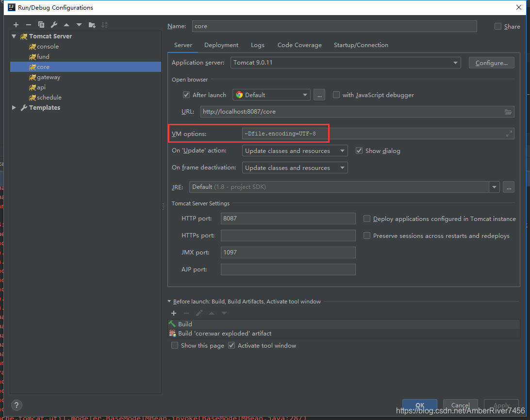Click the AJP port field
This screenshot has width=530, height=420.
tap(288, 269)
